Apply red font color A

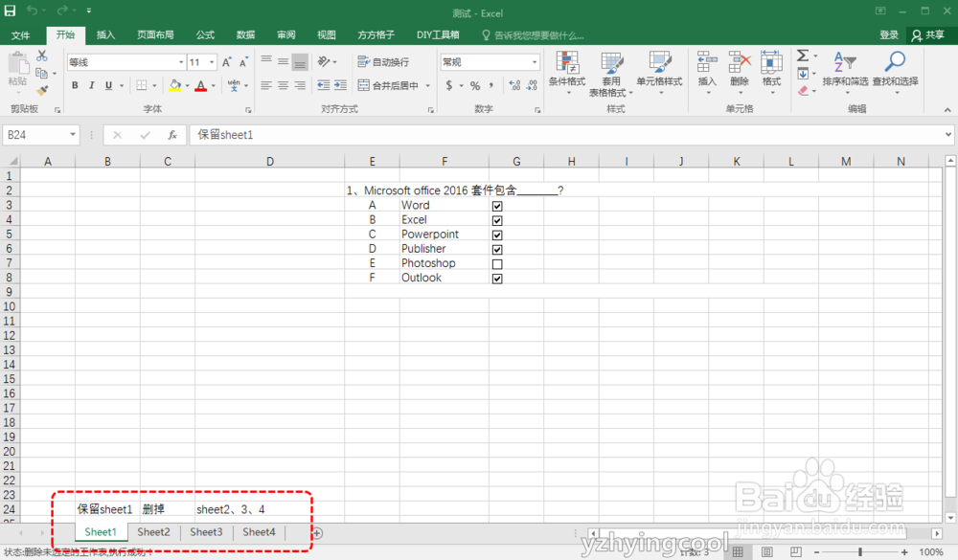(x=200, y=85)
